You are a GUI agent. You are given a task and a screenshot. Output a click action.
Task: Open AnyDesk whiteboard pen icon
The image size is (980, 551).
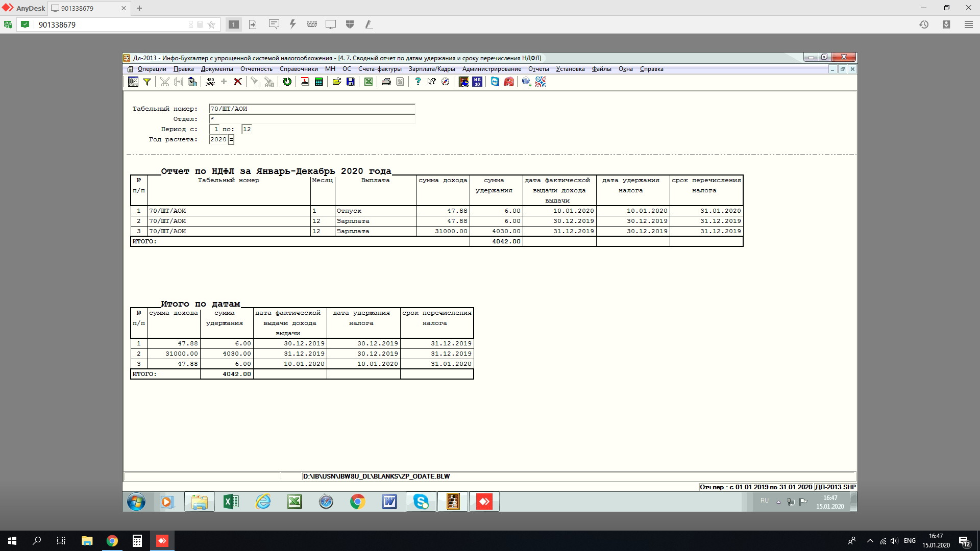point(369,24)
